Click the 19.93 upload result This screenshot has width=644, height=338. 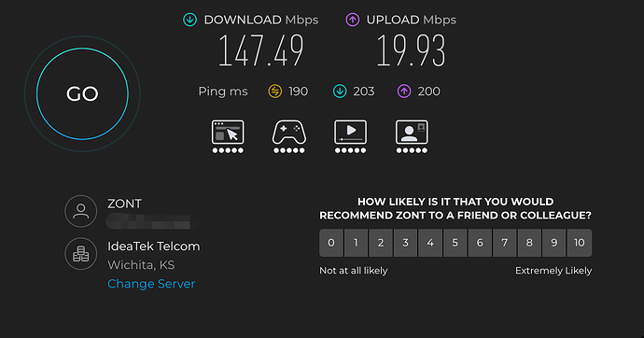pyautogui.click(x=411, y=50)
